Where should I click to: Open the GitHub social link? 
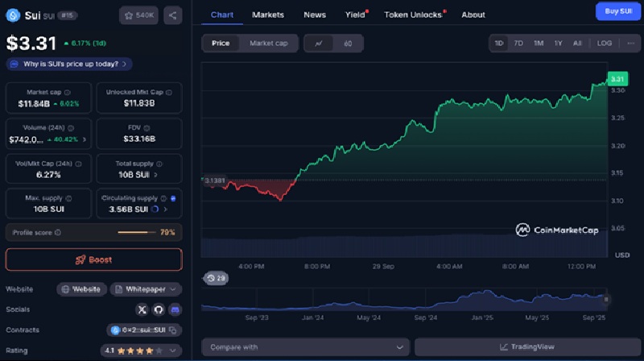[x=159, y=309]
